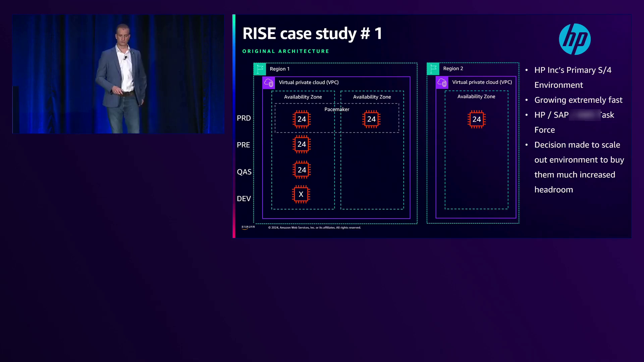This screenshot has height=362, width=644.
Task: Click the 'Decision made to scale' bullet line
Action: [x=577, y=145]
